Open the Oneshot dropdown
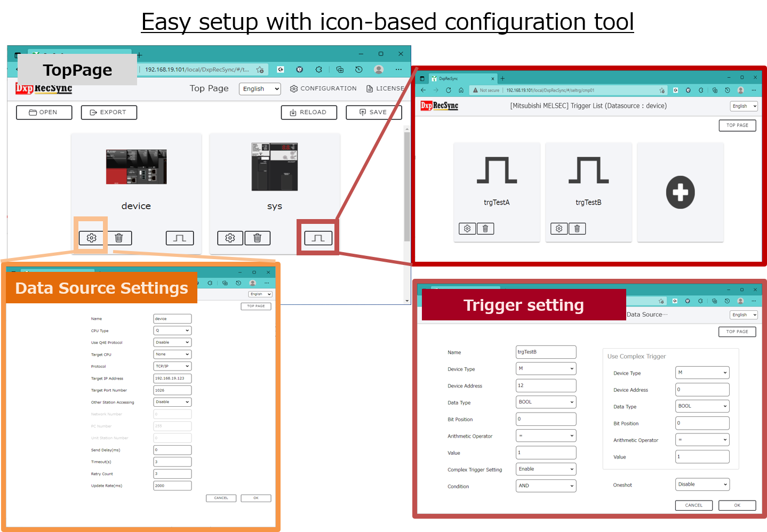The height and width of the screenshot is (532, 767). [702, 485]
